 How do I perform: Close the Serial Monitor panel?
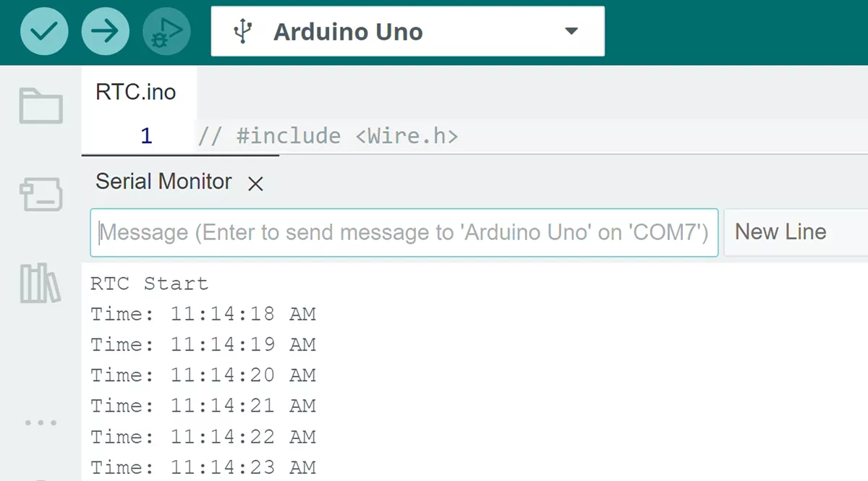pos(255,184)
